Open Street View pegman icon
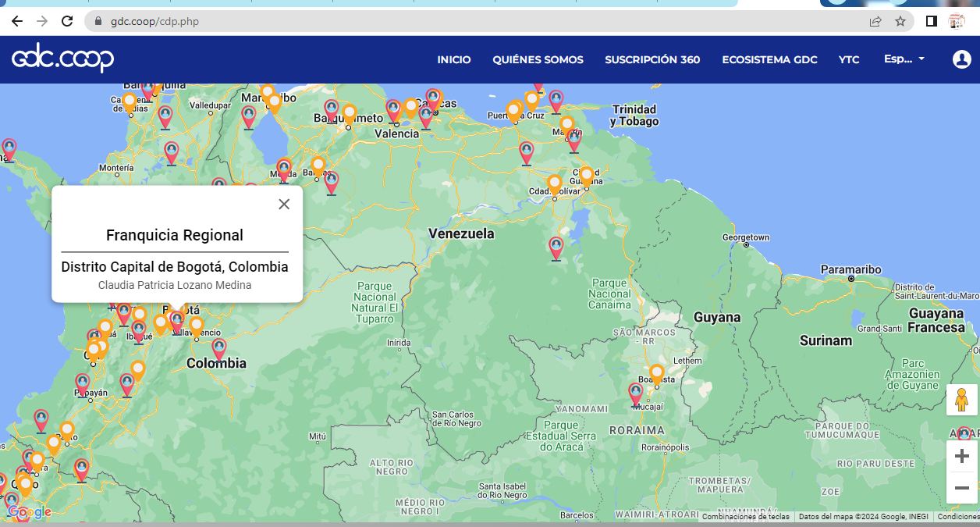This screenshot has width=980, height=527. 961,400
